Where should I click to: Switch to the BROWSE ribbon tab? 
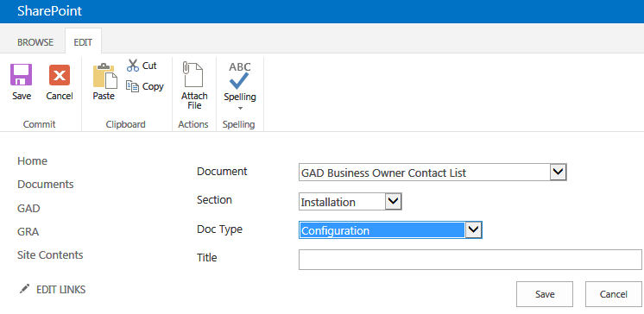pyautogui.click(x=35, y=42)
